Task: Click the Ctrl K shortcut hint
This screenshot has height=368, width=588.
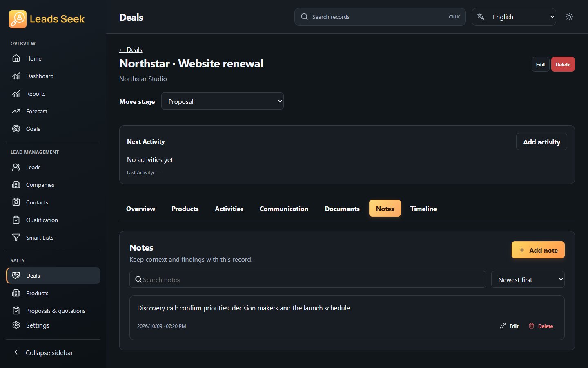Action: tap(454, 17)
